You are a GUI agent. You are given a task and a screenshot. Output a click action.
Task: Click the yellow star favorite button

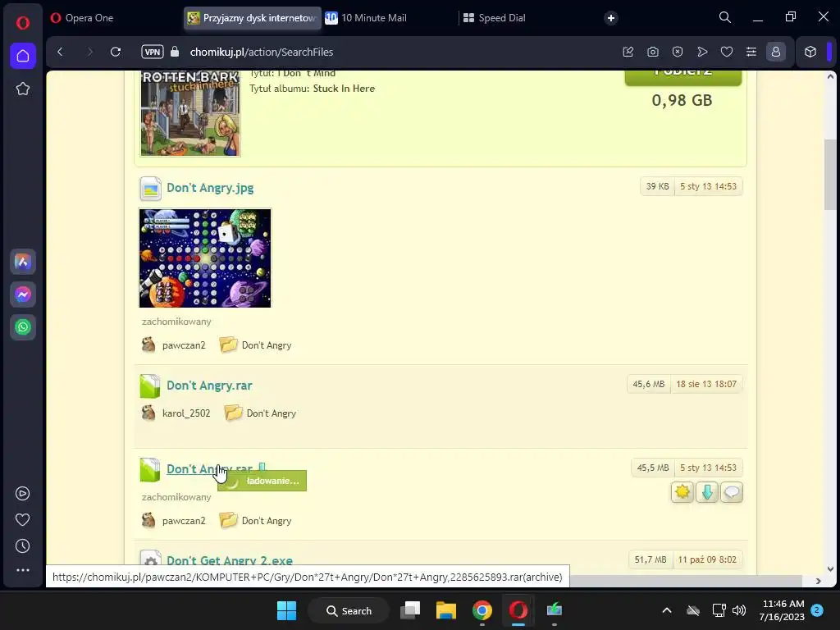point(682,492)
